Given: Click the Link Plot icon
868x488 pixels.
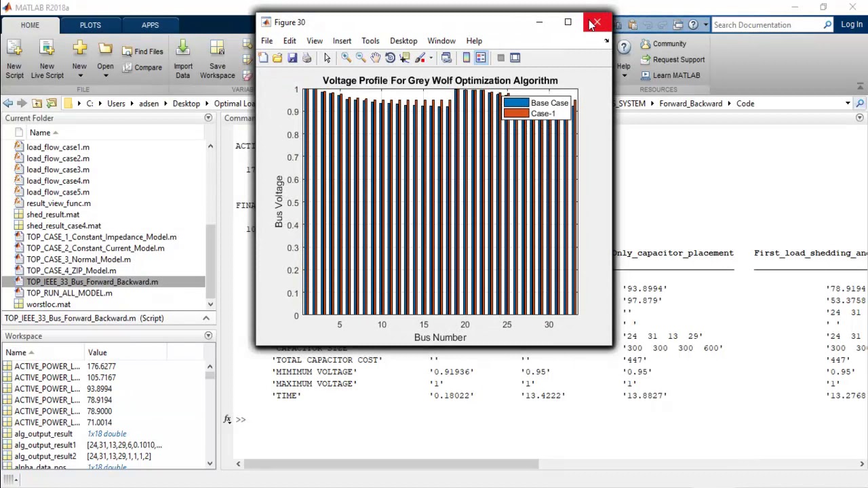Looking at the screenshot, I should click(446, 58).
